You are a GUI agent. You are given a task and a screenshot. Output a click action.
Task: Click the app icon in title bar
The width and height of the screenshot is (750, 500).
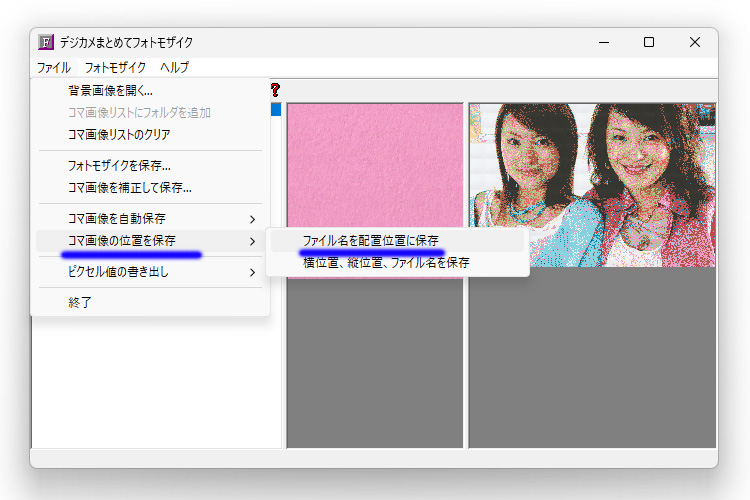45,42
